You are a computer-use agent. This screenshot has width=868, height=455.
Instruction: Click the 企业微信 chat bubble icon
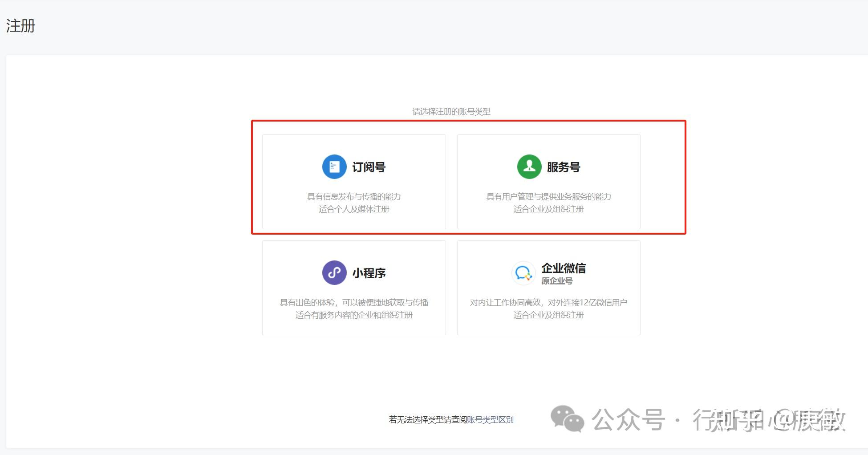(x=523, y=272)
